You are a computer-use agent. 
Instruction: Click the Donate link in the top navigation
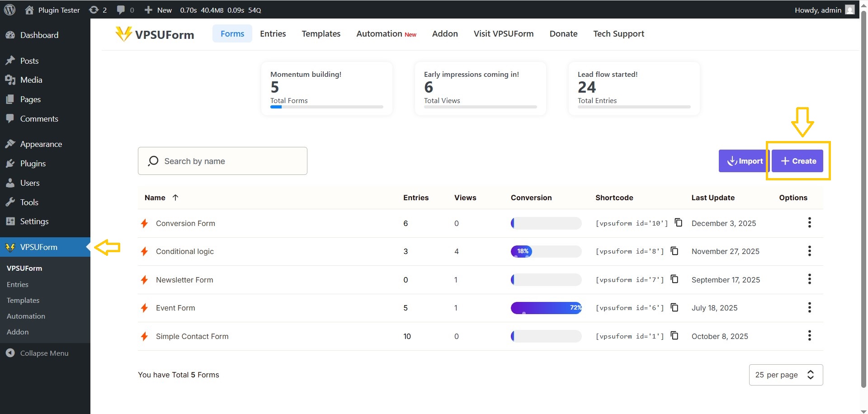pyautogui.click(x=563, y=33)
